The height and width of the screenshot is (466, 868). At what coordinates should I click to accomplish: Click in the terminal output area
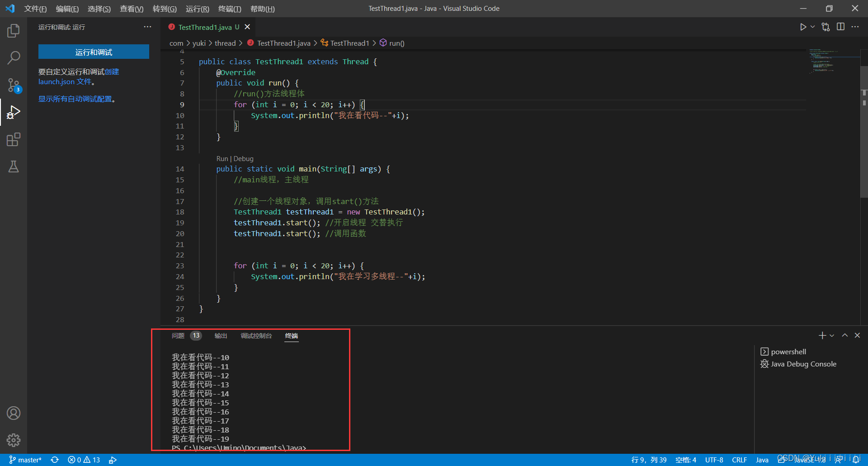[457, 398]
